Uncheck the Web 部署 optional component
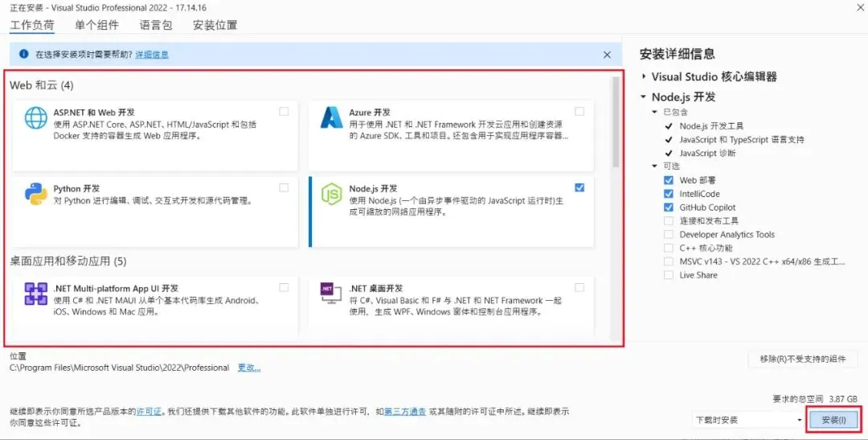Screen dimensions: 868x440 click(669, 180)
